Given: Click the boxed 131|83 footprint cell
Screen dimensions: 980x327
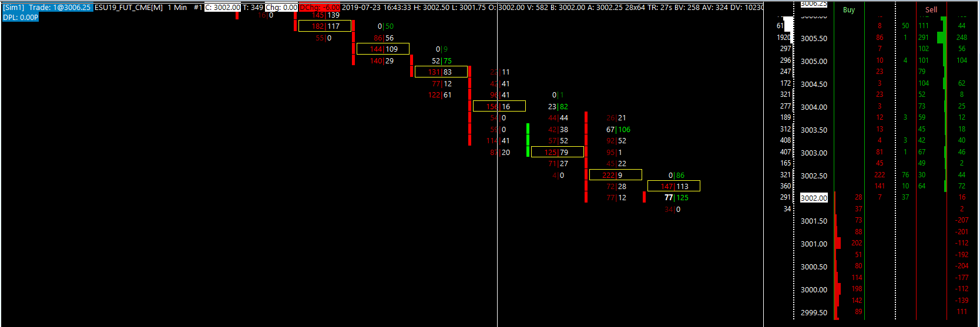Looking at the screenshot, I should pos(441,72).
